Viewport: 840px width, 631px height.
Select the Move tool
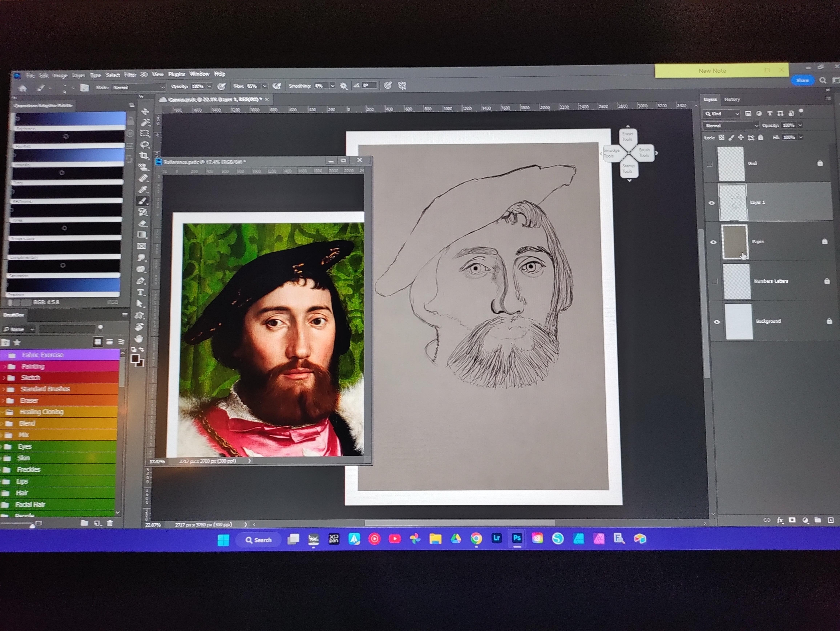click(145, 112)
